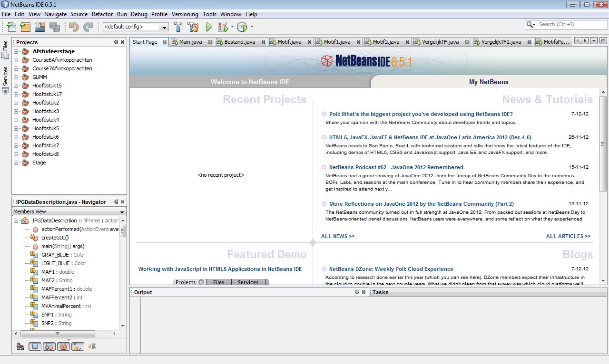Screen dimensions: 609x364
Task: Select the Welcome to NetBeans IDE tab
Action: pos(250,82)
